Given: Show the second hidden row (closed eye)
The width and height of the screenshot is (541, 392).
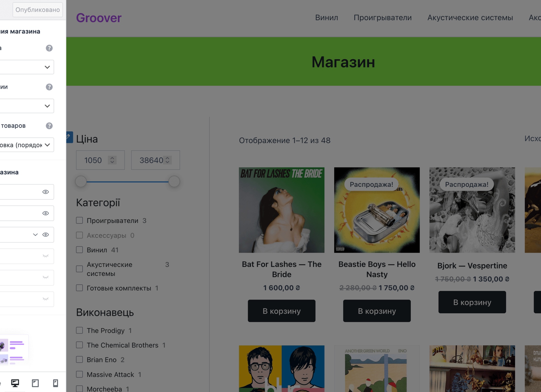Looking at the screenshot, I should (x=46, y=278).
